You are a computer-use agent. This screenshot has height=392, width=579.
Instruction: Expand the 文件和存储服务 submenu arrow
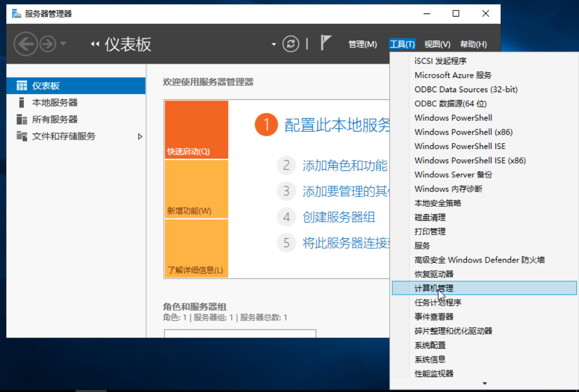(x=140, y=136)
